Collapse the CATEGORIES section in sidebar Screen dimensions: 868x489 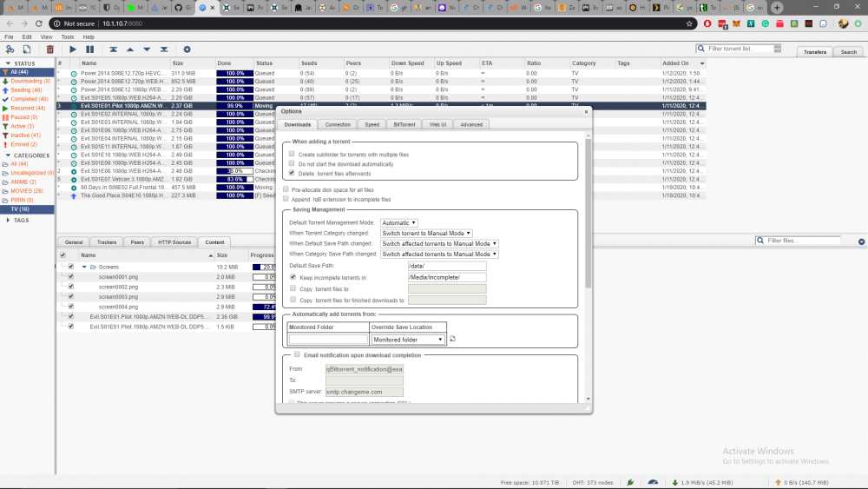click(8, 155)
